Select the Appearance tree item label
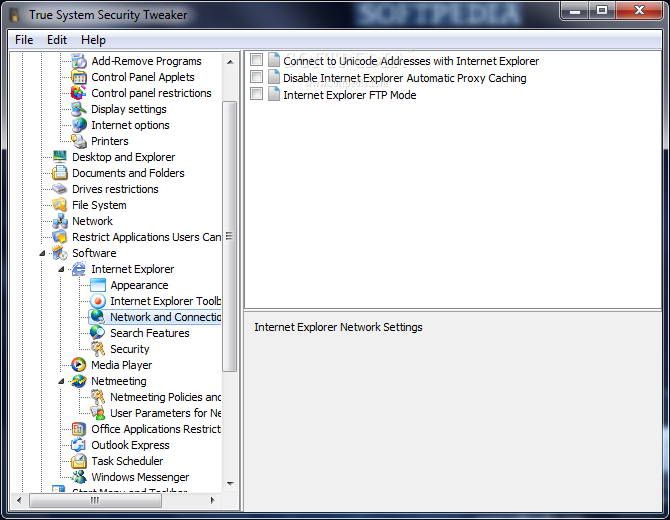Viewport: 670px width, 520px height. pyautogui.click(x=139, y=285)
